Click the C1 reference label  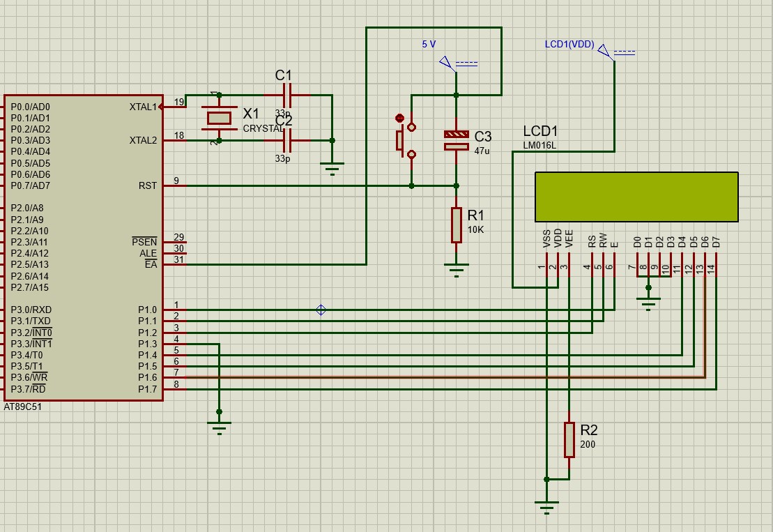point(284,75)
